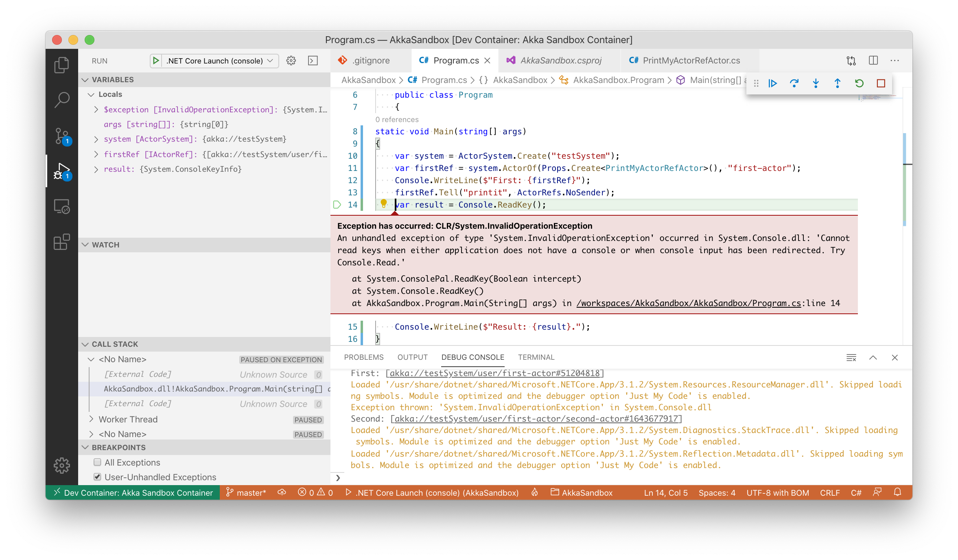
Task: Clear the Debug Console output
Action: tap(851, 357)
